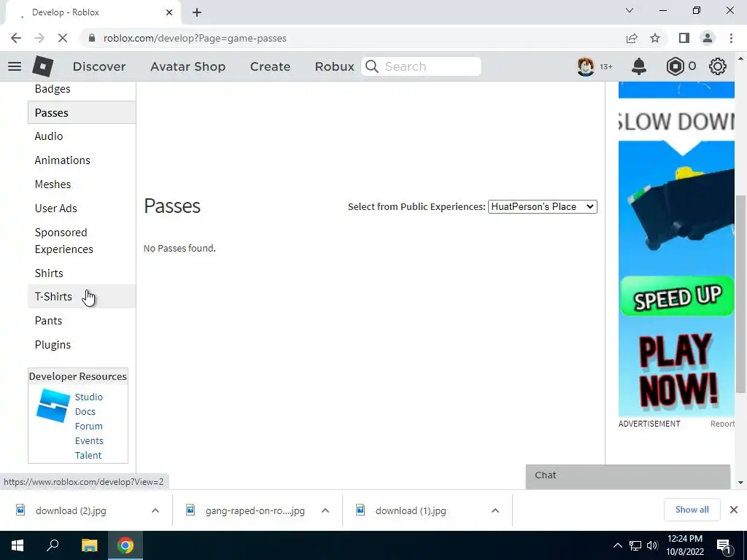Close the Develop - Roblox tab

169,12
